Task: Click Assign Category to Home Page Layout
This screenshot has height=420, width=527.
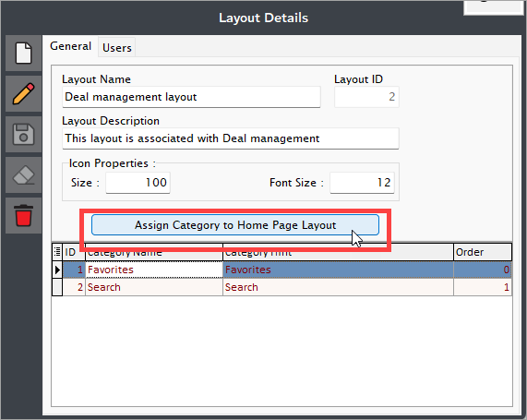Action: tap(235, 225)
